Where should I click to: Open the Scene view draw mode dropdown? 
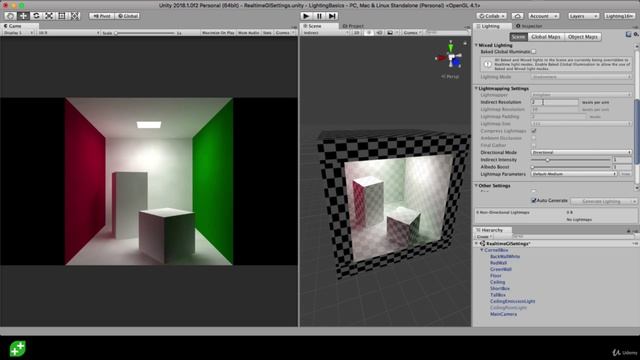[x=325, y=33]
